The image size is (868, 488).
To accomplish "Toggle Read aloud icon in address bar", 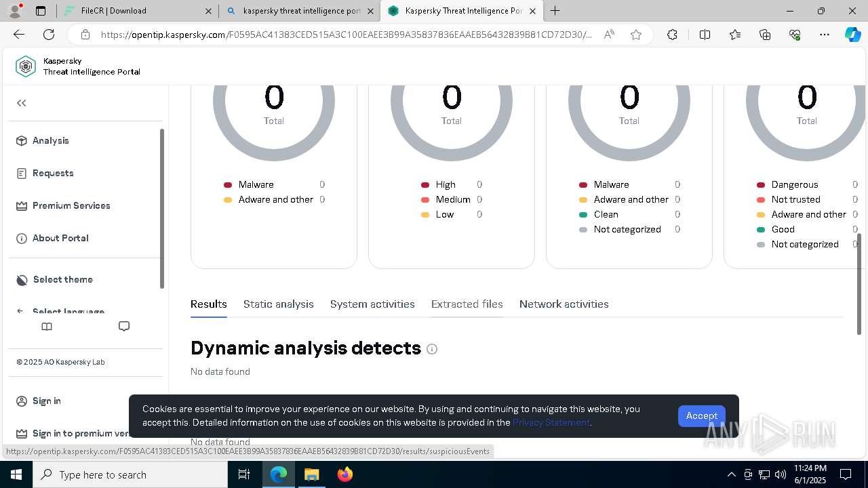I will (x=609, y=35).
